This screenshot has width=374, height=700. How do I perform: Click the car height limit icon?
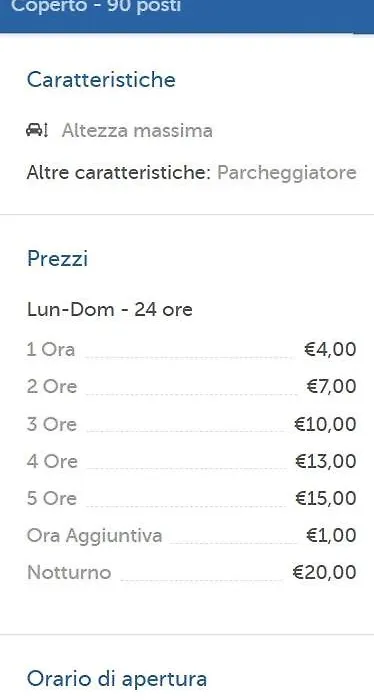[x=37, y=130]
